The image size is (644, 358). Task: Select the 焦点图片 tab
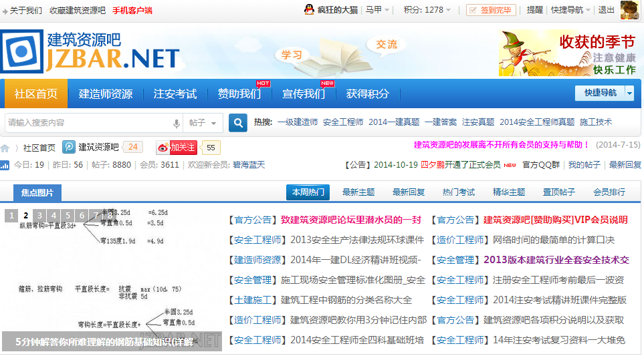pos(37,193)
